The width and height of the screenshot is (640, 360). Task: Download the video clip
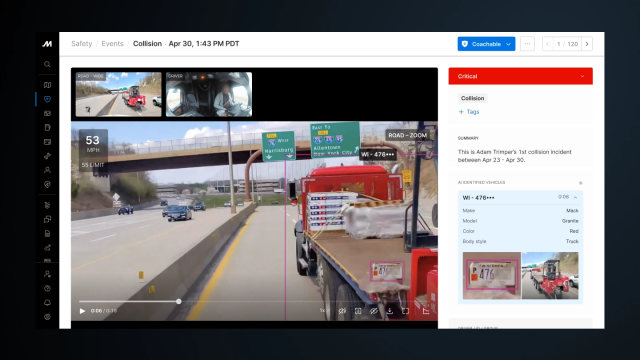point(390,311)
